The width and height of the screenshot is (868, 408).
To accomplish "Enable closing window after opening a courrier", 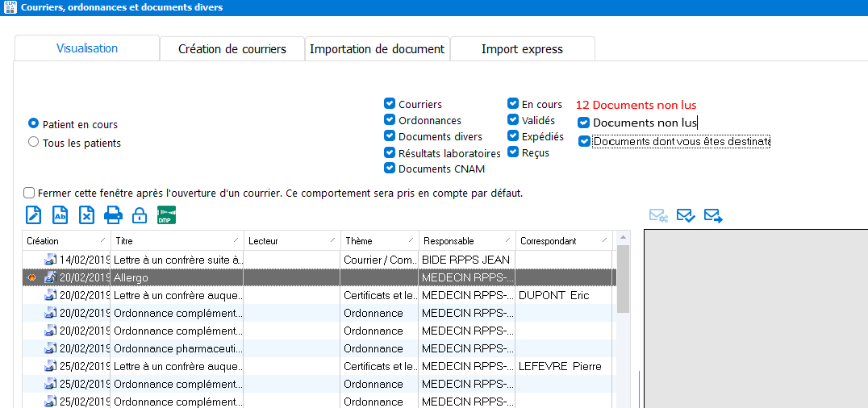I will 30,194.
